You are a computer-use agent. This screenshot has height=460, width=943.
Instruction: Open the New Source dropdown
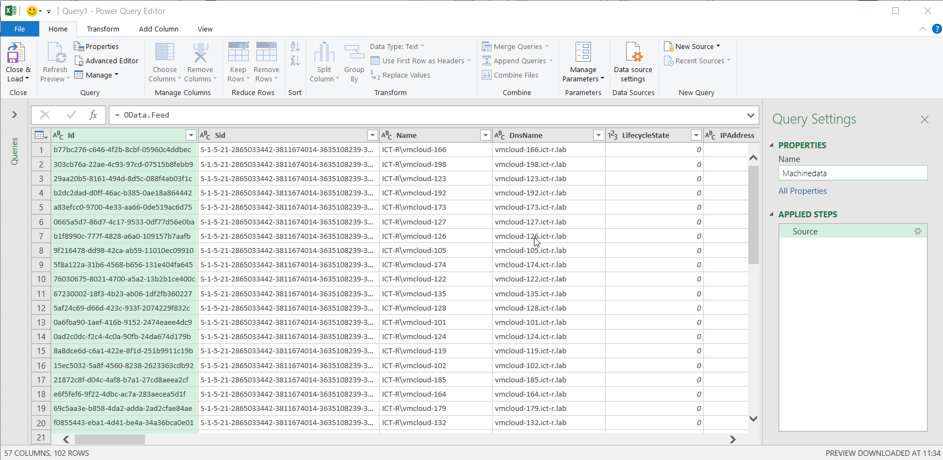pyautogui.click(x=692, y=46)
